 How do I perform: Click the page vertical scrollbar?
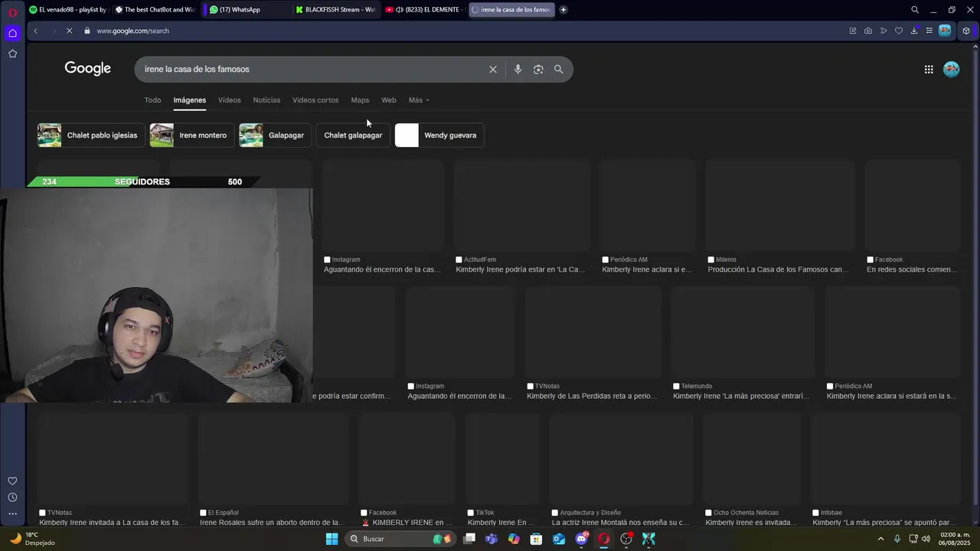click(975, 283)
